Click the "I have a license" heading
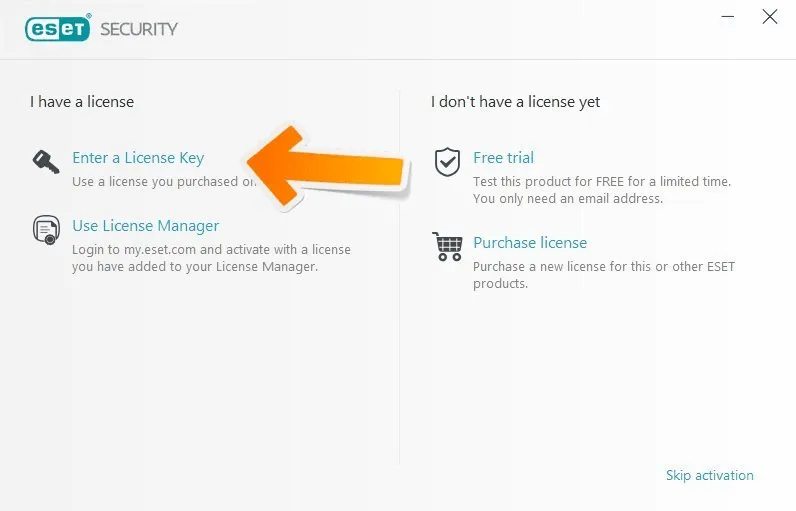 click(x=82, y=101)
